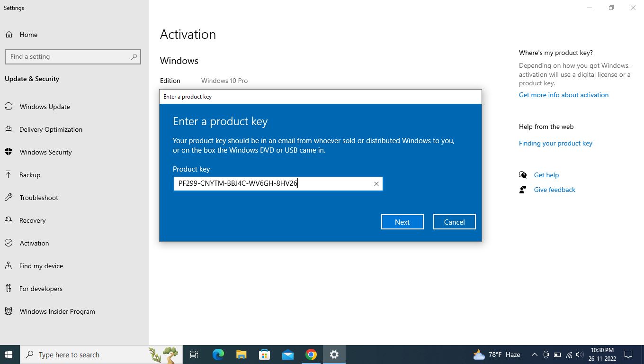Restore down the Settings window
644x364 pixels.
coord(611,8)
